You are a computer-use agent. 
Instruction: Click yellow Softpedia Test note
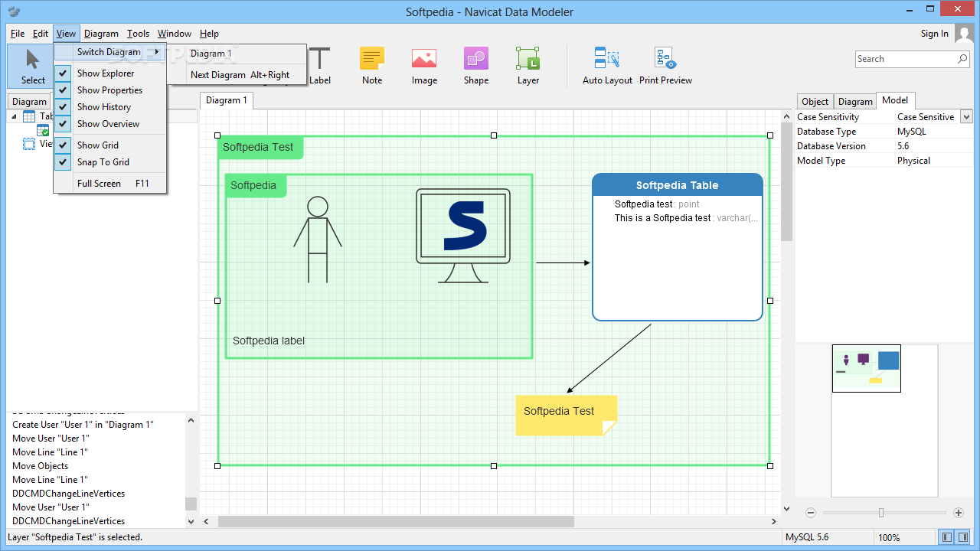[x=566, y=416]
